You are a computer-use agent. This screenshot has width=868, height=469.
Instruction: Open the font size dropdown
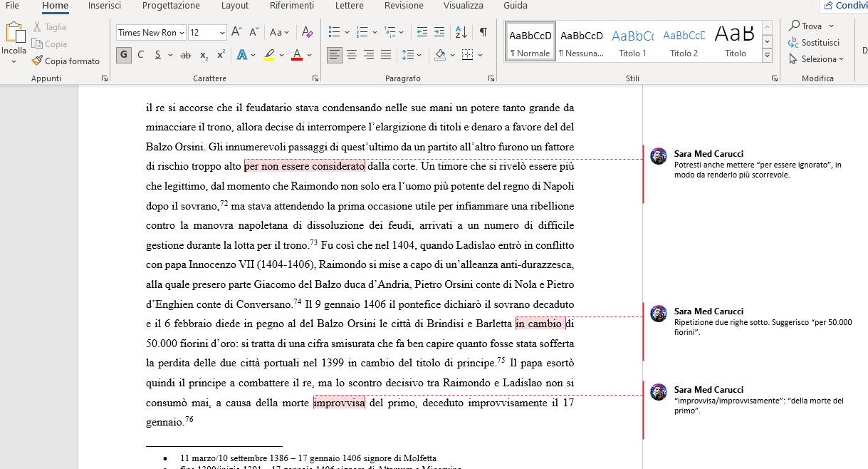click(x=222, y=33)
